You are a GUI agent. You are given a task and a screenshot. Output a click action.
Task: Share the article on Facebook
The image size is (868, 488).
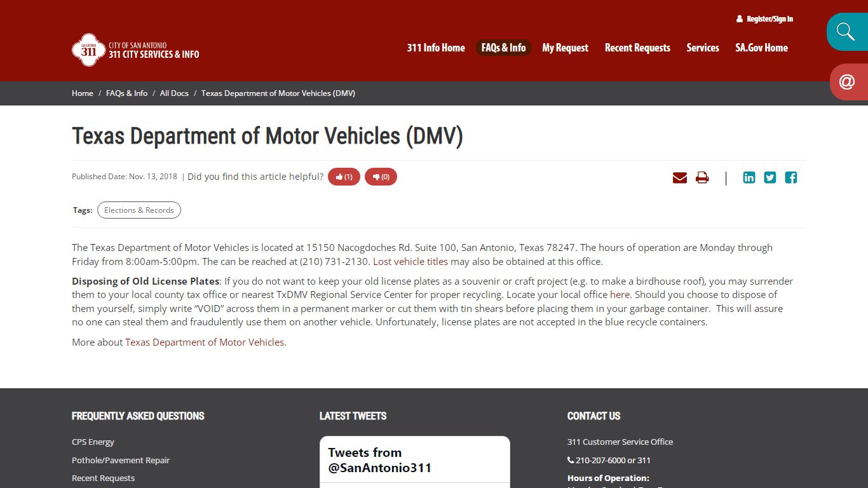[791, 178]
